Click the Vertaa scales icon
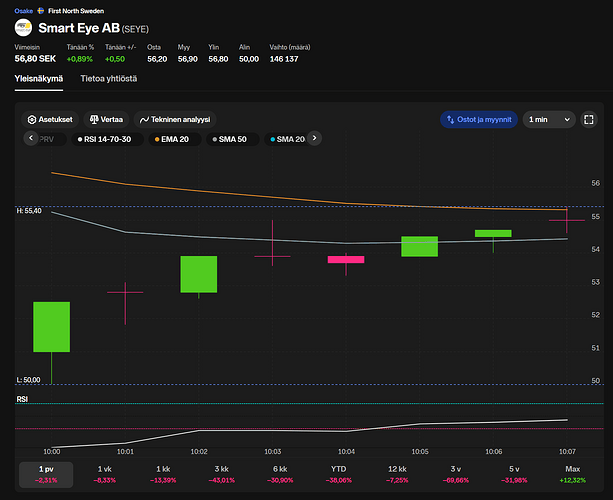Viewport: 613px width, 500px height. point(94,119)
